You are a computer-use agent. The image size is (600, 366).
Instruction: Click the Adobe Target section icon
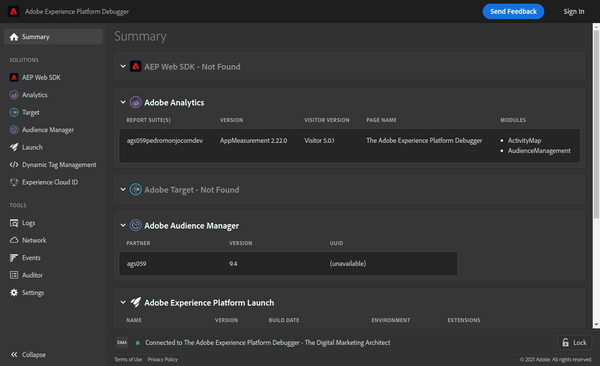pos(135,190)
